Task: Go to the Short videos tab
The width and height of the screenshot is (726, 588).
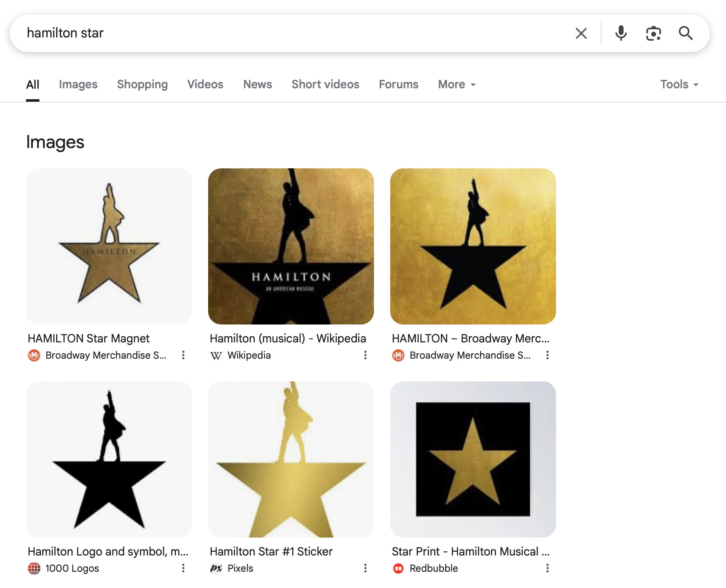Action: click(325, 84)
